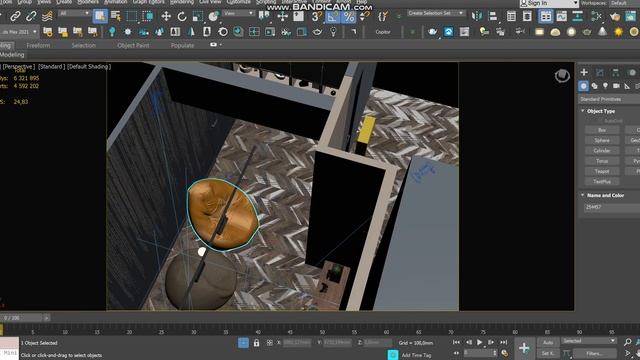640x360 pixels.
Task: Click the time slider handle 0 / 100
Action: pos(21,318)
